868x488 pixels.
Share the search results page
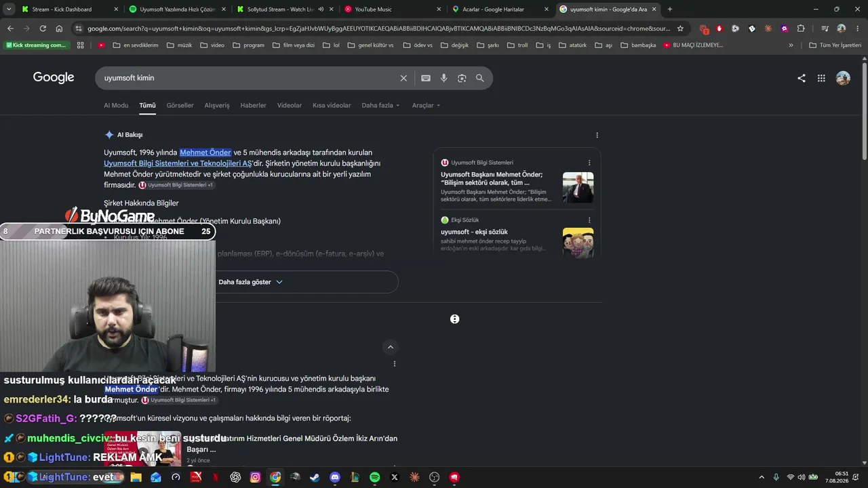(x=802, y=78)
